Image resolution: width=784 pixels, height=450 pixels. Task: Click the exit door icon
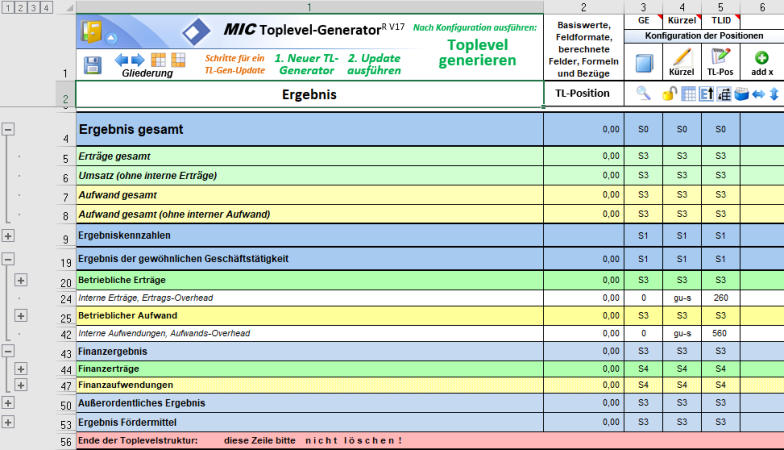(x=92, y=31)
